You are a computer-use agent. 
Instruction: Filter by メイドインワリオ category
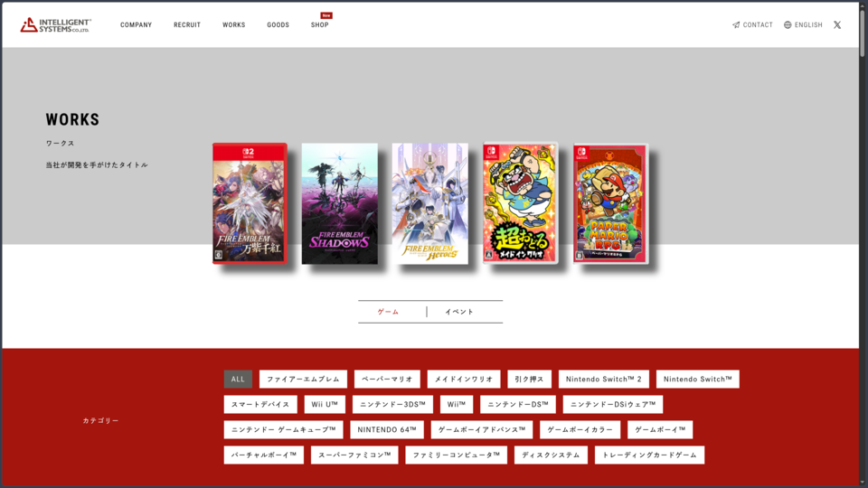coord(464,379)
